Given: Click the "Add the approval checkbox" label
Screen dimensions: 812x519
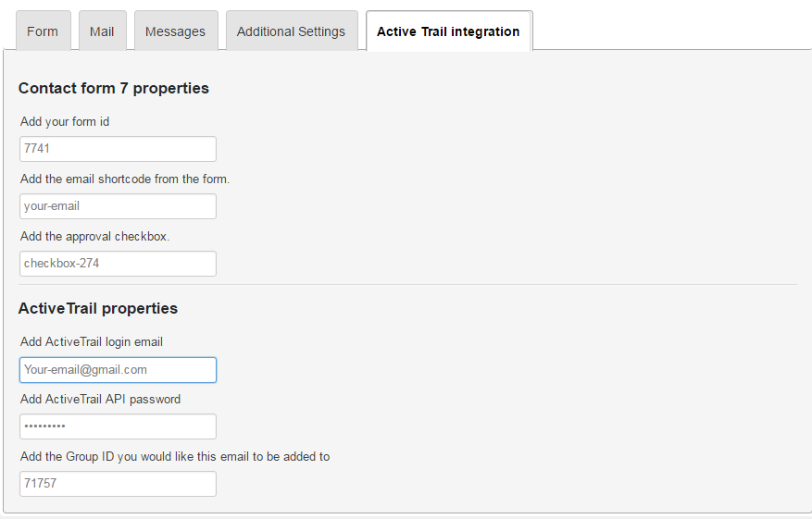Looking at the screenshot, I should [94, 236].
